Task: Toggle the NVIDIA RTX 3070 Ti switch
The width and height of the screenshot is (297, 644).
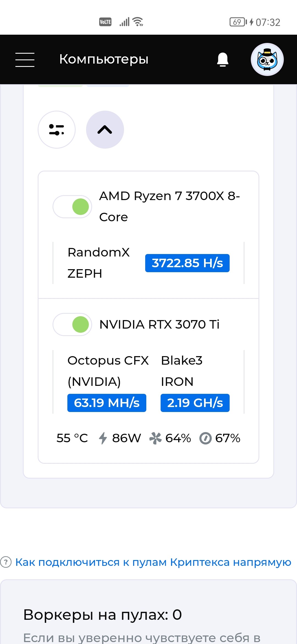Action: click(72, 324)
